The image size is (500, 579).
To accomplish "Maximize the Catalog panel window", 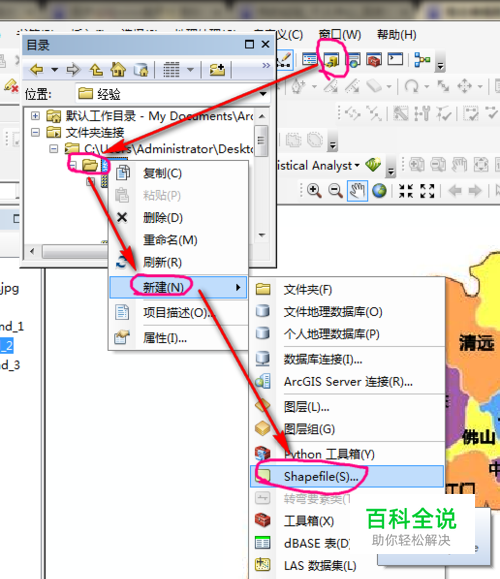I will tap(249, 44).
